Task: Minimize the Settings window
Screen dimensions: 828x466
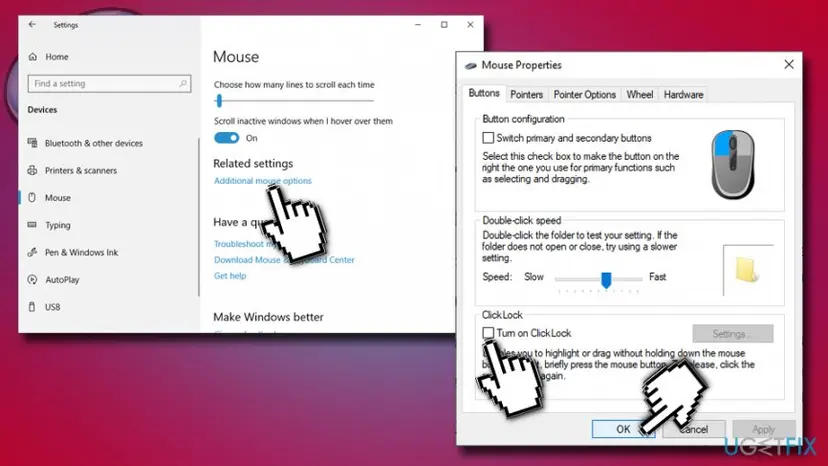Action: pos(418,24)
